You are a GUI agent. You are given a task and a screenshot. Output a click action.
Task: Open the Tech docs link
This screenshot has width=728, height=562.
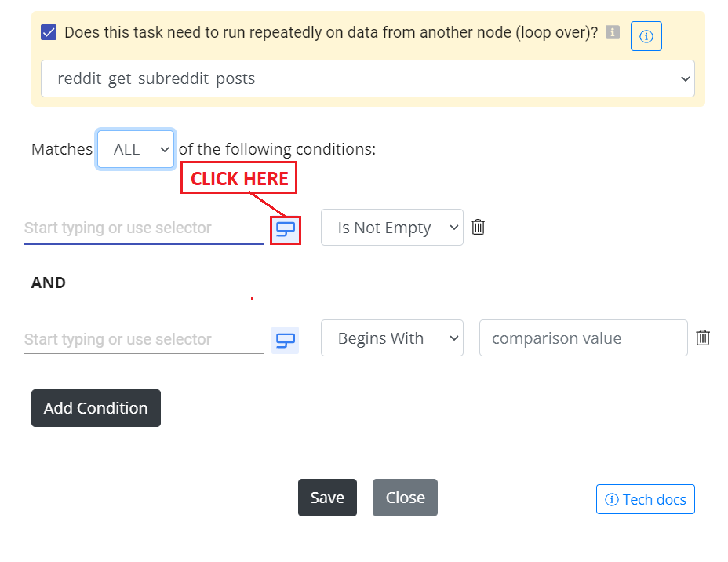[646, 499]
